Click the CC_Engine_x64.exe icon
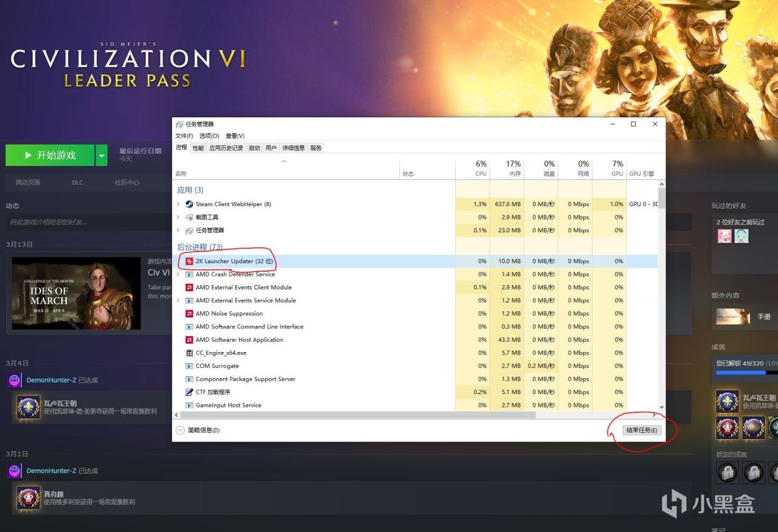778x532 pixels. 189,353
